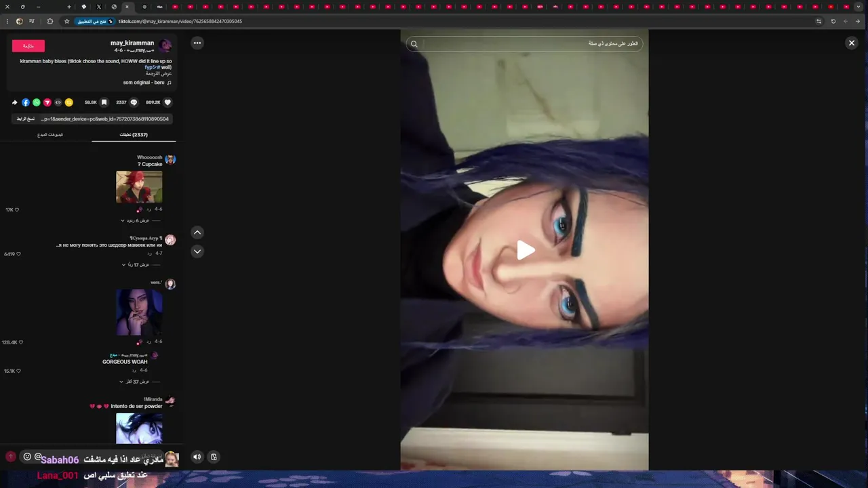Screen dimensions: 868x488
Task: Select the video link URL text
Action: 104,119
